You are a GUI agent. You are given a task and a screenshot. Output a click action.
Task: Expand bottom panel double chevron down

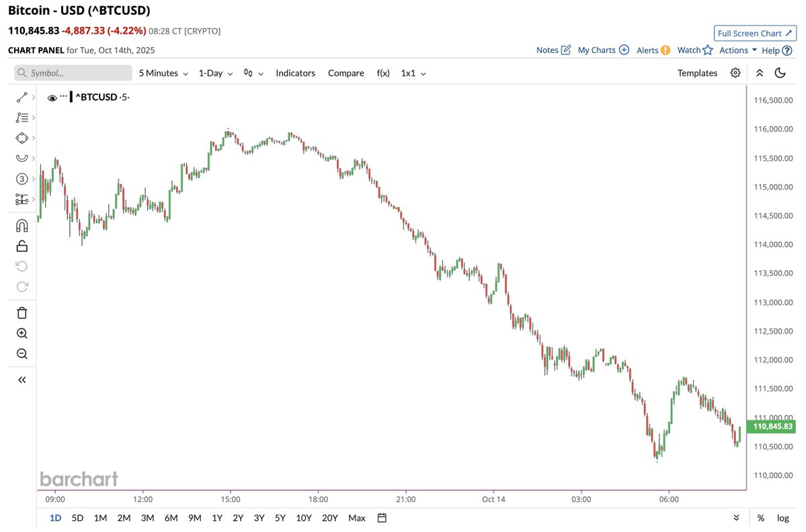(x=736, y=518)
